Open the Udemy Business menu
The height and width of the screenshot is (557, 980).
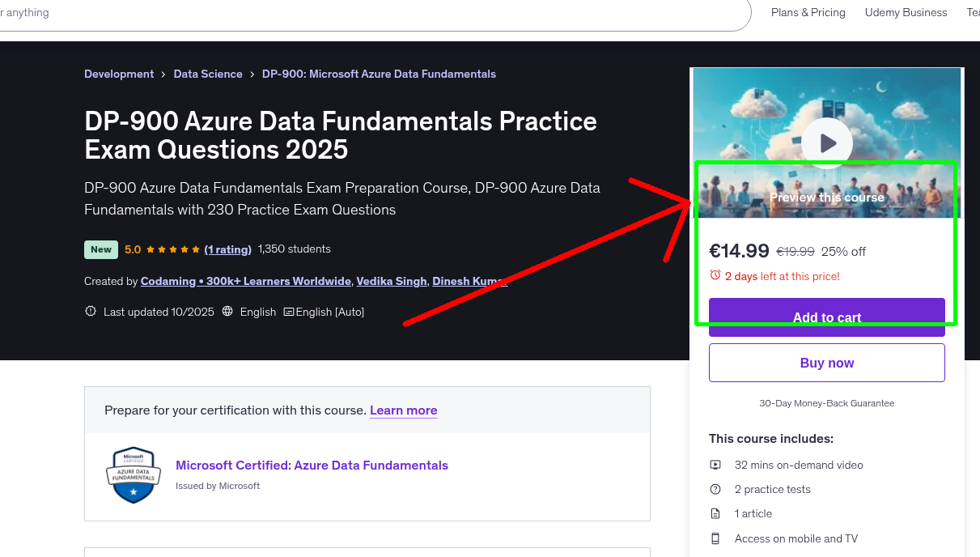(x=906, y=12)
